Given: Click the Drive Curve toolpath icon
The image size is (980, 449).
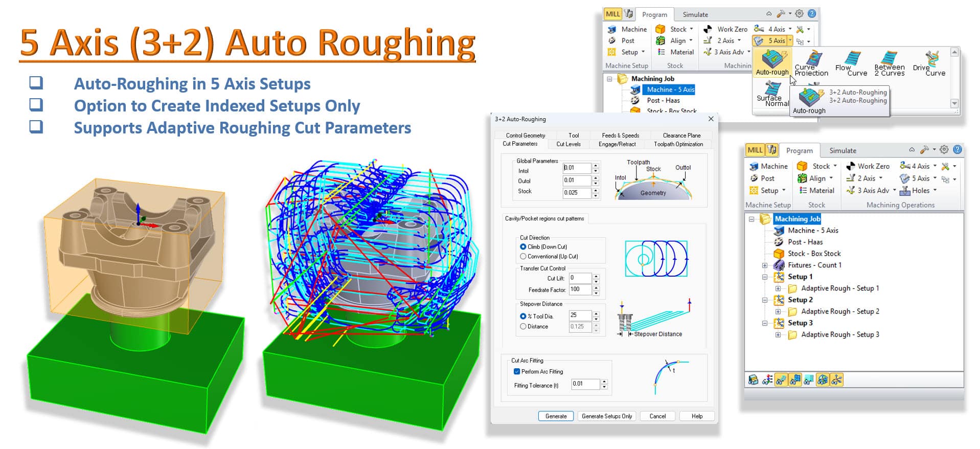Looking at the screenshot, I should click(x=932, y=59).
